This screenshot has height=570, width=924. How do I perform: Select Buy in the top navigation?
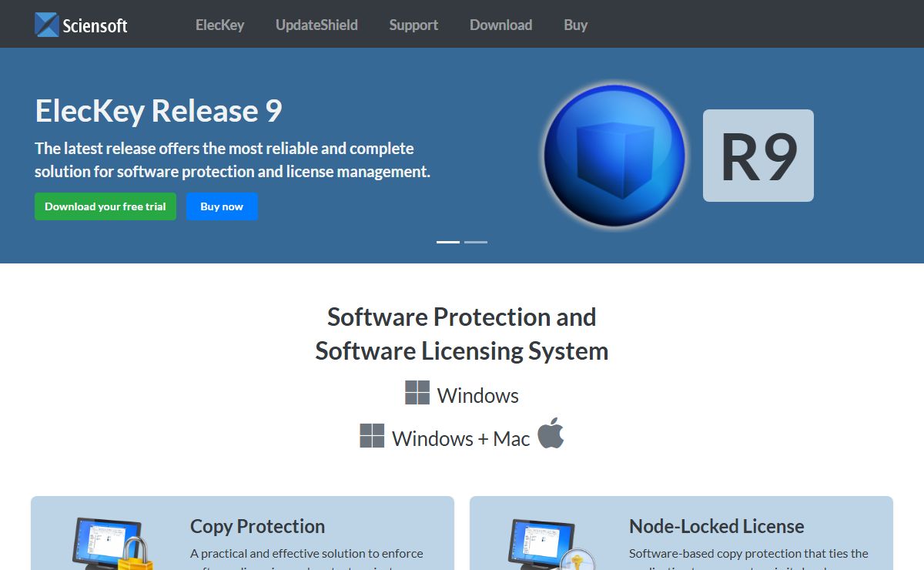click(575, 25)
